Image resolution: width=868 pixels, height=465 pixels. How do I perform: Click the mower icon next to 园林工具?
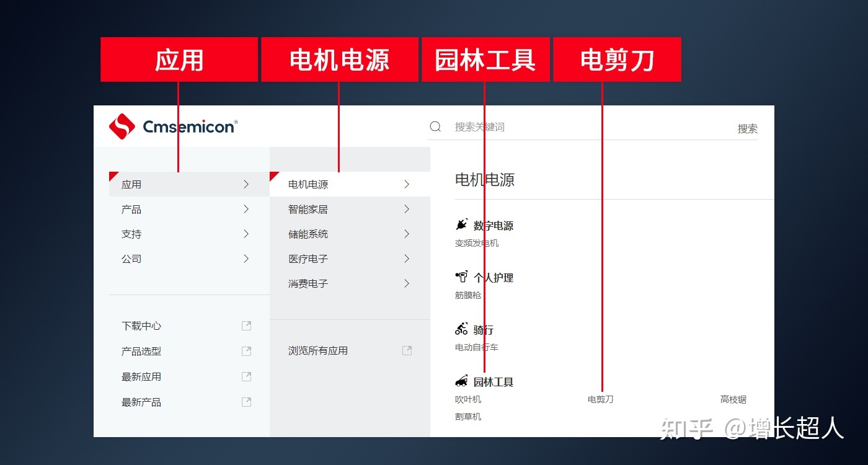click(461, 381)
